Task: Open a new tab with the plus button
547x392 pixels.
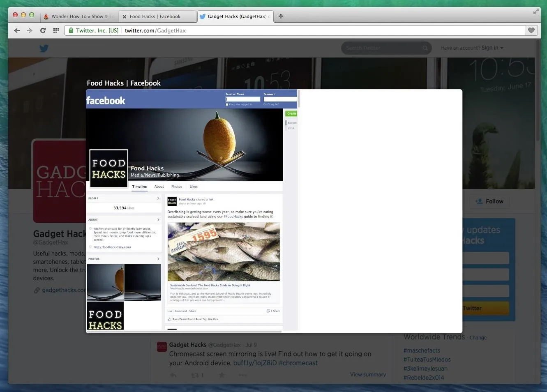Action: pos(281,16)
